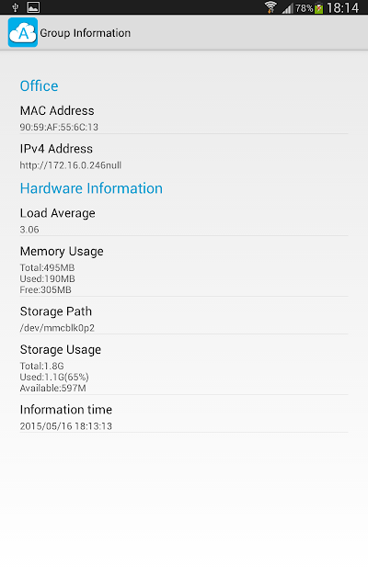Open the USB notification icon

tap(16, 7)
